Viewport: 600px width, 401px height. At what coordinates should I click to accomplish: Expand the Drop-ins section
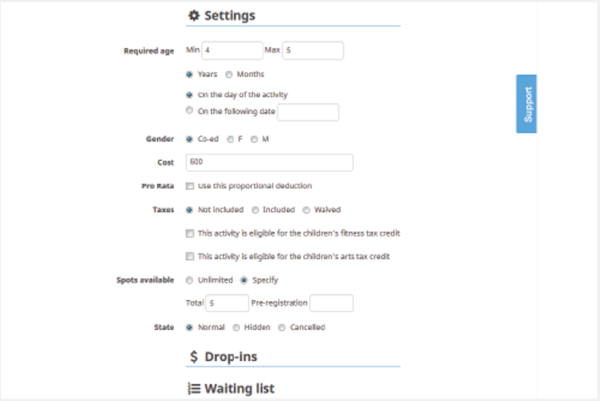[230, 356]
